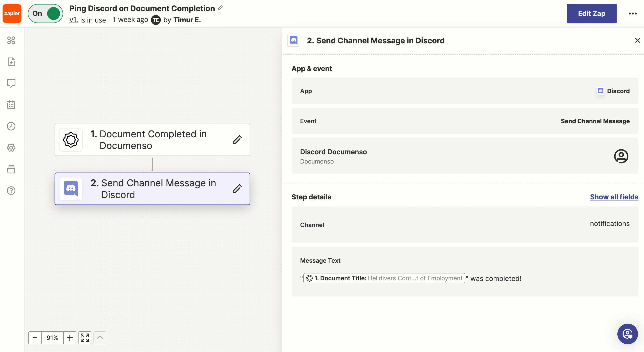
Task: Select step 2 Send Channel Message card
Action: click(x=152, y=189)
